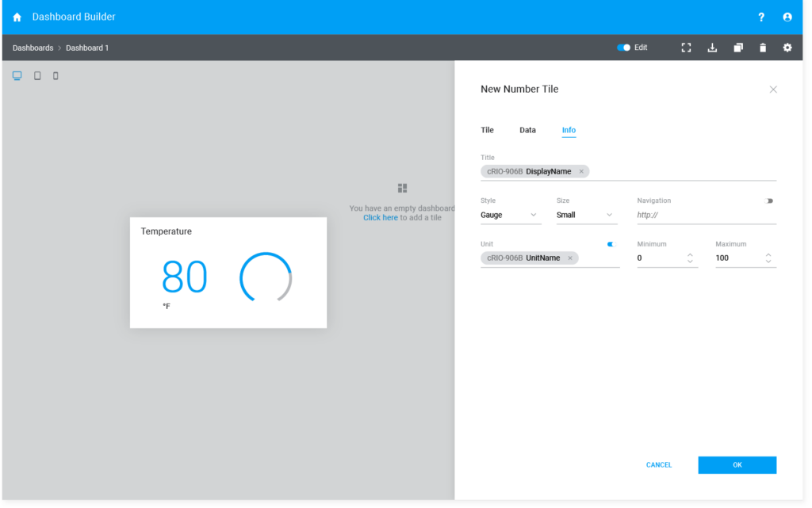This screenshot has height=508, width=812.
Task: Go to home via house icon
Action: click(17, 17)
